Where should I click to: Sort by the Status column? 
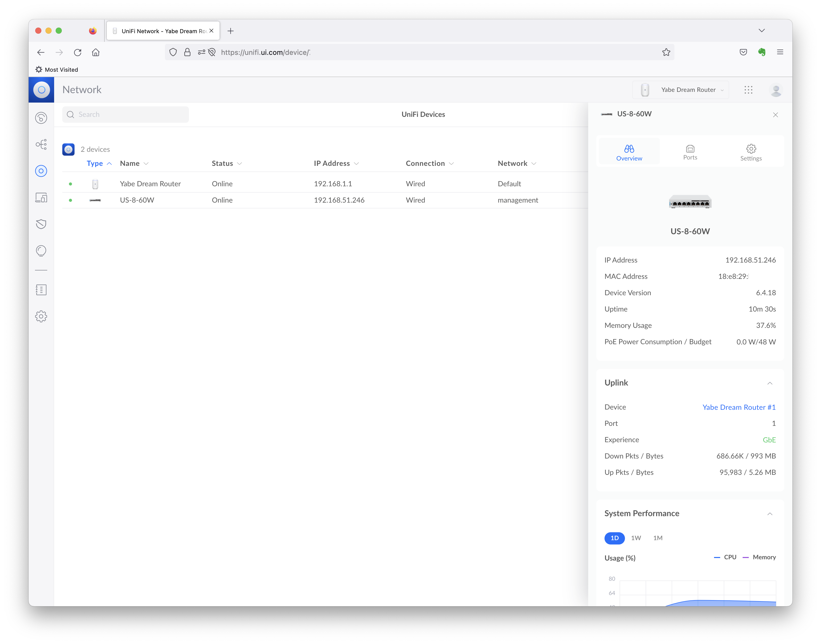[227, 163]
